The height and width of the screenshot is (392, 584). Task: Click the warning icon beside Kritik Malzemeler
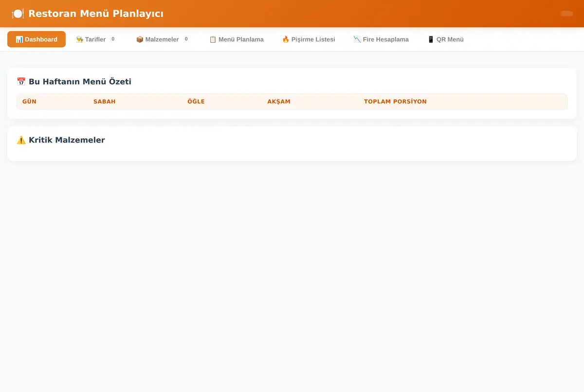21,140
